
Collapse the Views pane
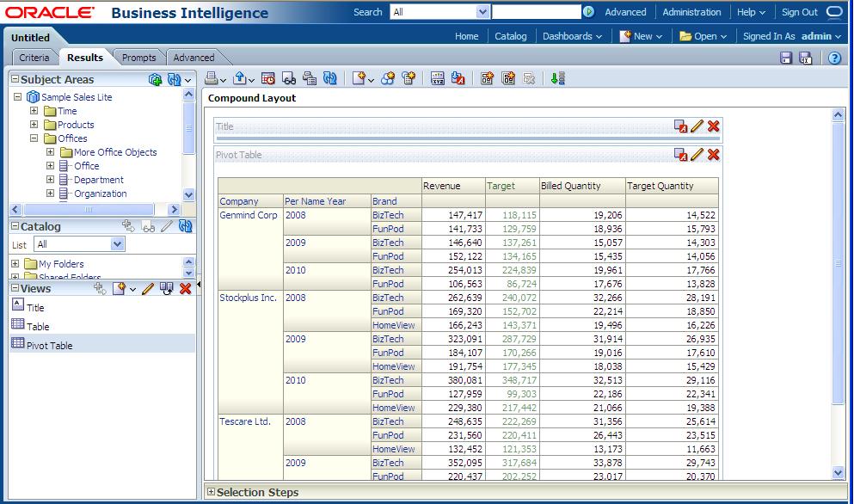(x=15, y=288)
